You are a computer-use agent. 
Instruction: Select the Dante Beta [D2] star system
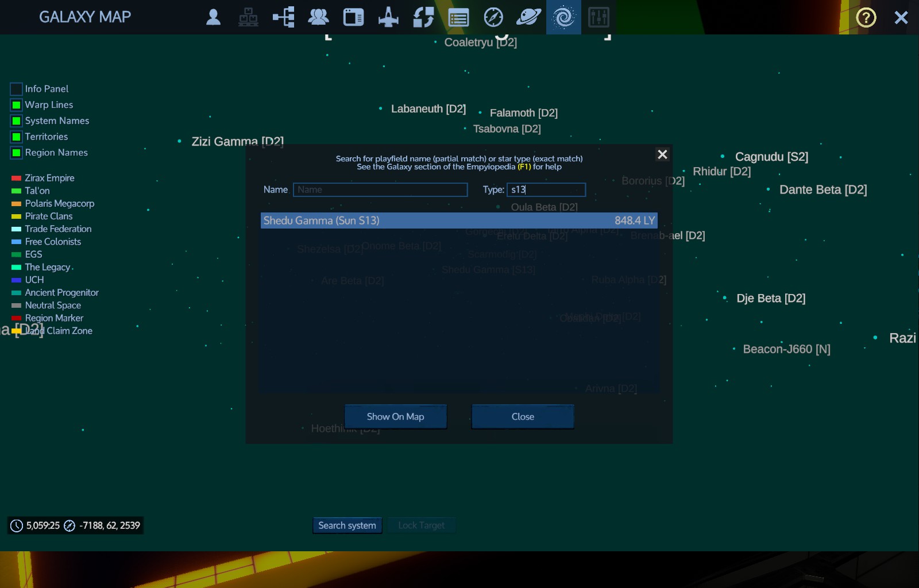(823, 189)
